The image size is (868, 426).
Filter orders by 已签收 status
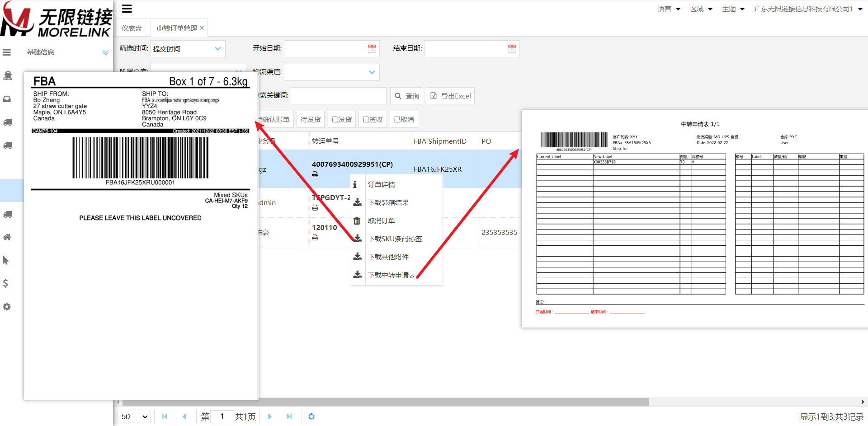click(x=373, y=119)
